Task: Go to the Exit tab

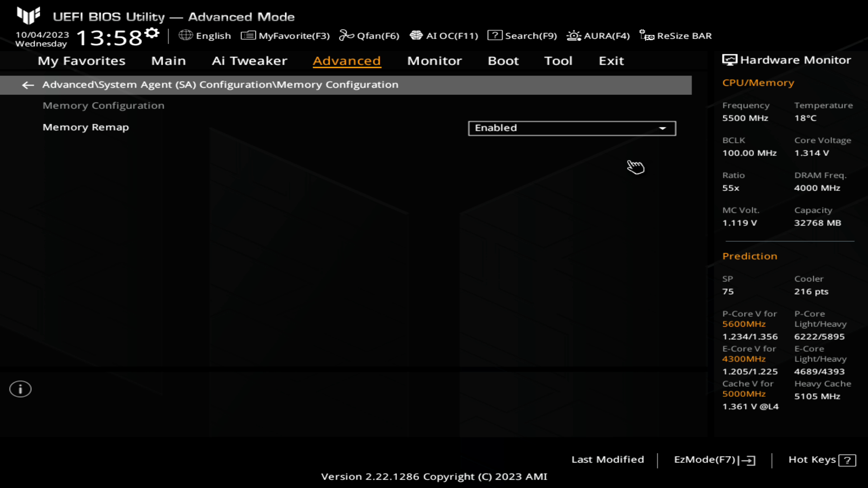Action: pos(611,61)
